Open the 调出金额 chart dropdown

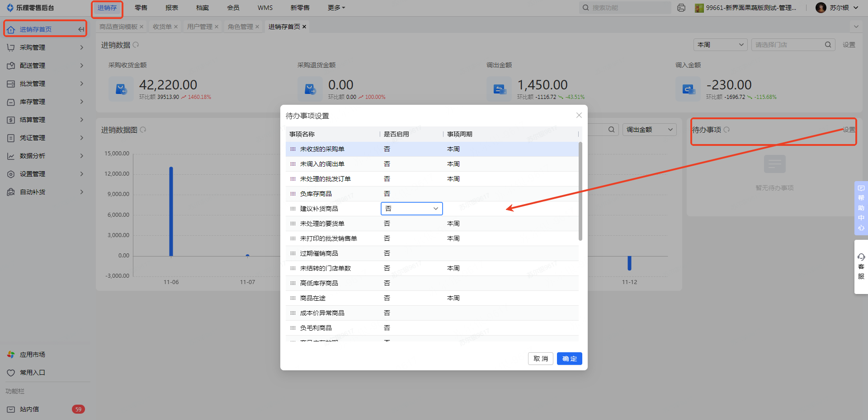pos(649,130)
